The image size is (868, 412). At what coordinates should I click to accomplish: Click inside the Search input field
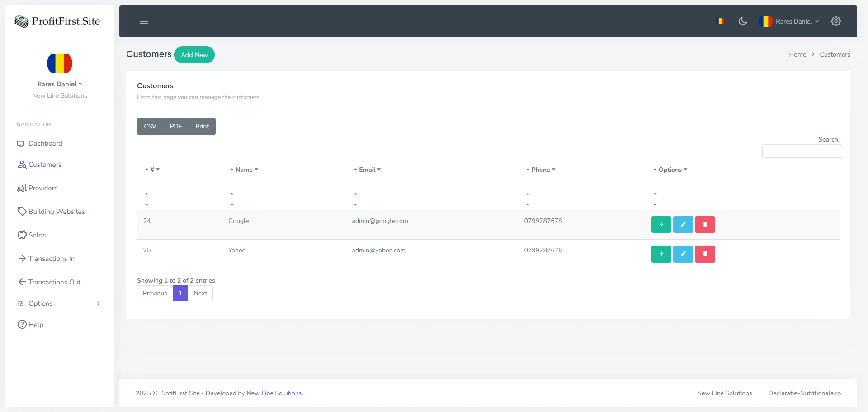[802, 151]
